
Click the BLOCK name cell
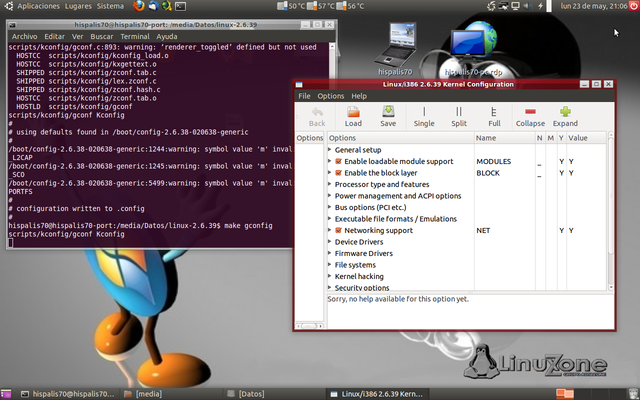[488, 173]
